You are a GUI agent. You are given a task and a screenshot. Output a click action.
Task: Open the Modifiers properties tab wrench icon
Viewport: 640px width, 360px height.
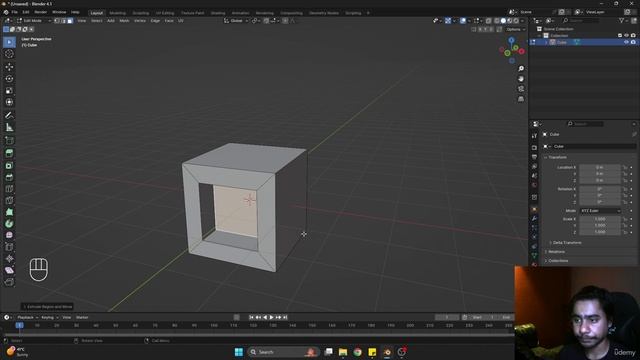[534, 219]
